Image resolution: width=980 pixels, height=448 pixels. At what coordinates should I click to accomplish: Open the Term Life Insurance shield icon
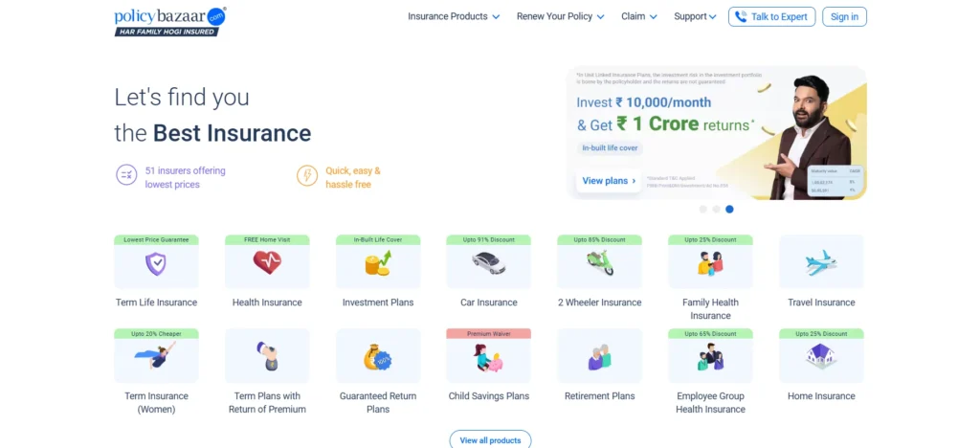pyautogui.click(x=156, y=263)
